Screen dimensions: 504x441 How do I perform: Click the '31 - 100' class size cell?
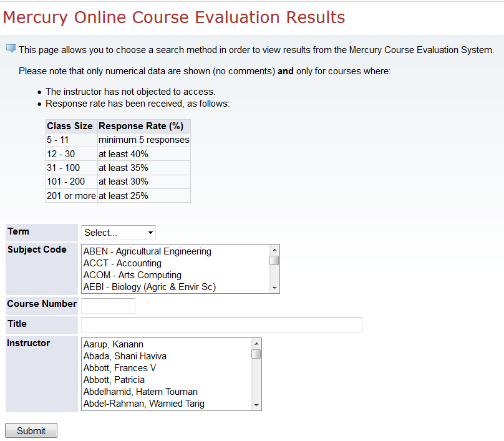[71, 168]
